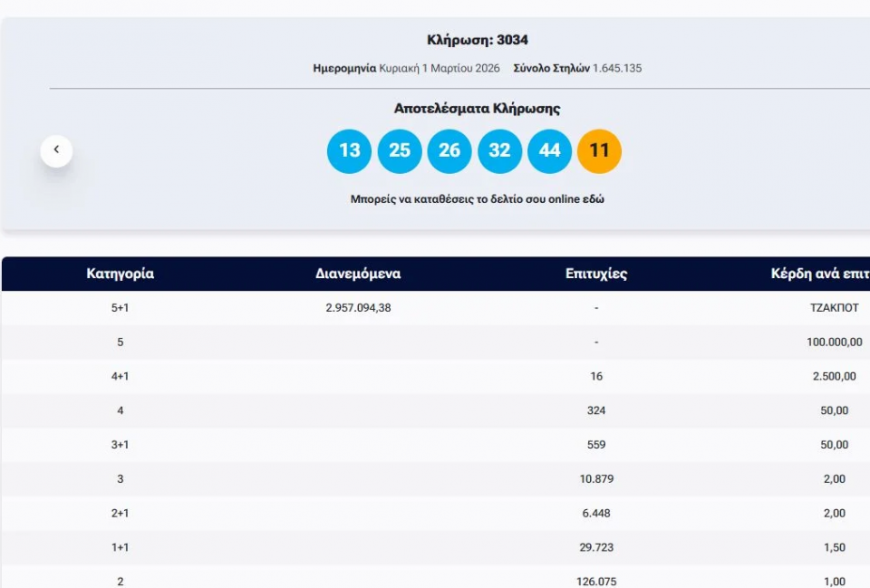
Task: Pick the blue ball numbered 32
Action: [x=499, y=151]
